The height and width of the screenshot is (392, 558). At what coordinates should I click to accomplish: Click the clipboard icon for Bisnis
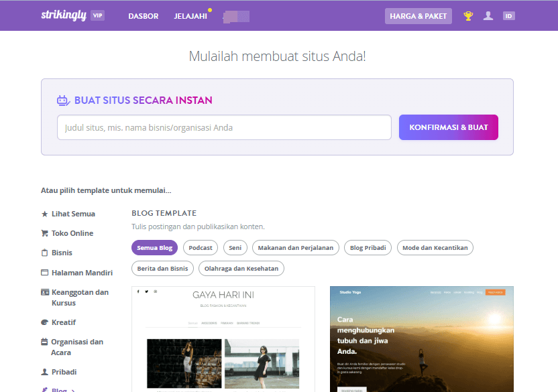(44, 253)
